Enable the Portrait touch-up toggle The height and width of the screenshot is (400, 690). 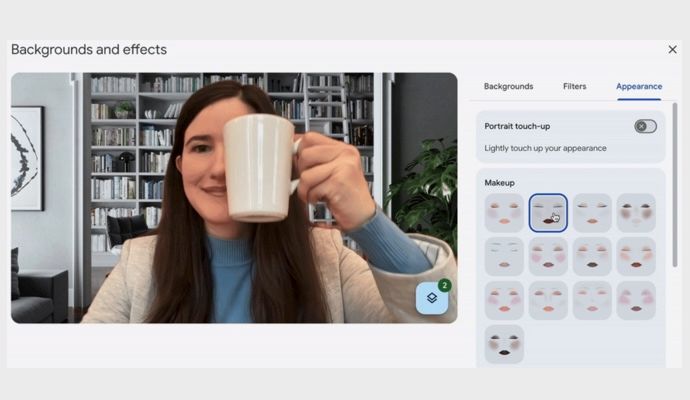pyautogui.click(x=645, y=127)
